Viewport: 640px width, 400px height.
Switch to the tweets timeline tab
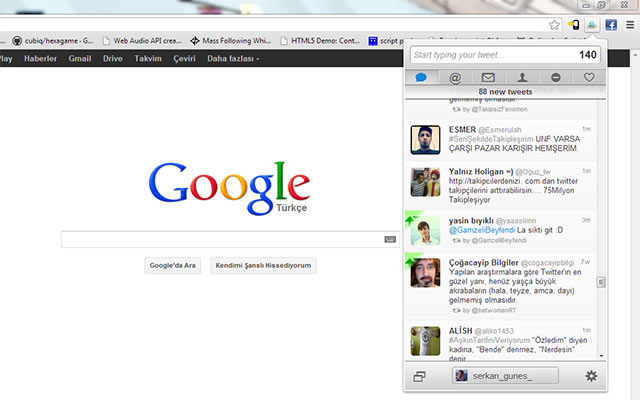point(421,78)
